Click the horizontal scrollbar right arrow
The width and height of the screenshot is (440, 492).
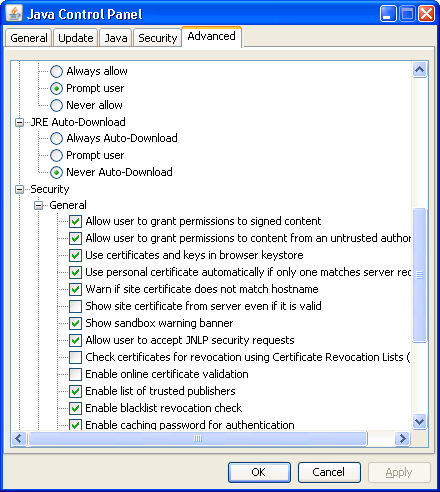click(402, 438)
